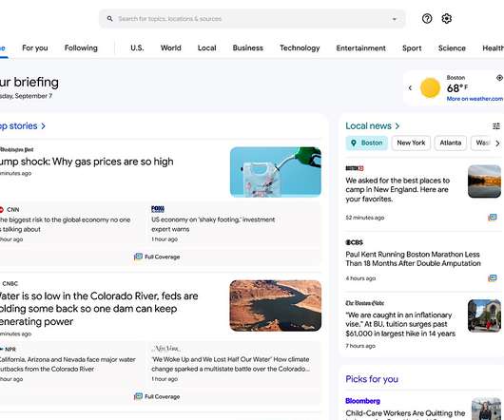The height and width of the screenshot is (420, 504).
Task: Switch to the For you tab
Action: (x=35, y=48)
